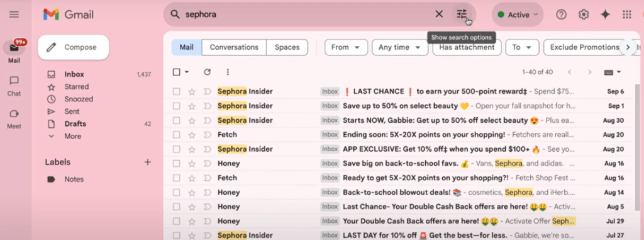Star the Save up to 50% email

tap(191, 106)
